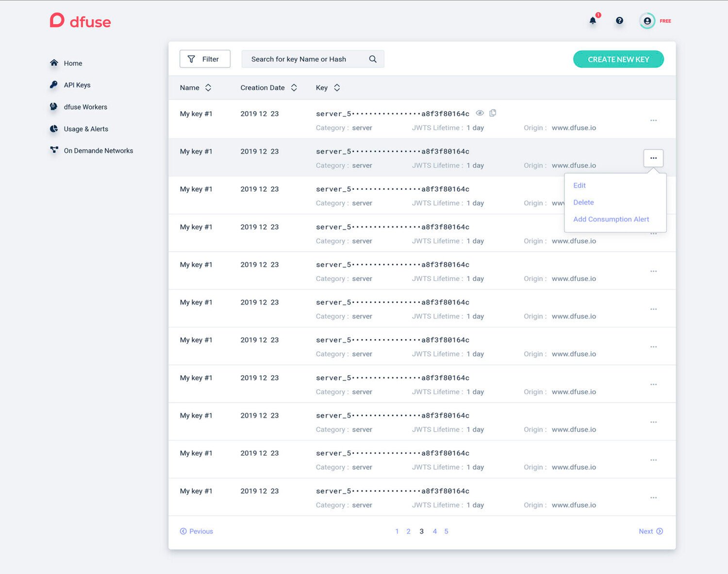Copy the first row's key to clipboard
This screenshot has width=728, height=574.
coord(493,113)
